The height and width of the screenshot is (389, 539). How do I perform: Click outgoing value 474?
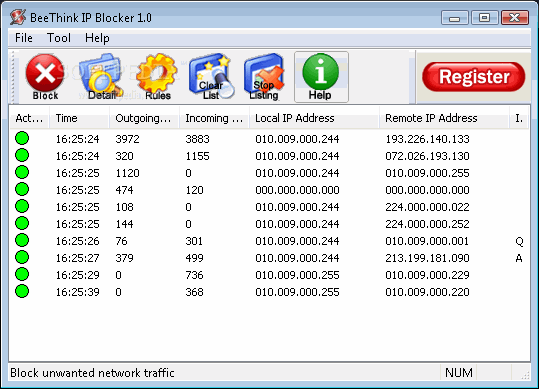point(124,190)
